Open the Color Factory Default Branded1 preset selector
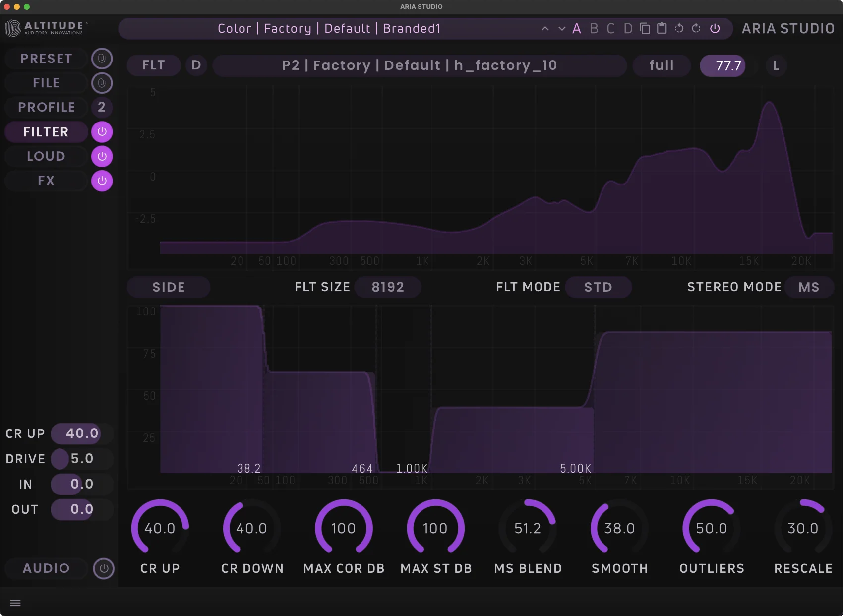This screenshot has width=843, height=616. coord(329,28)
